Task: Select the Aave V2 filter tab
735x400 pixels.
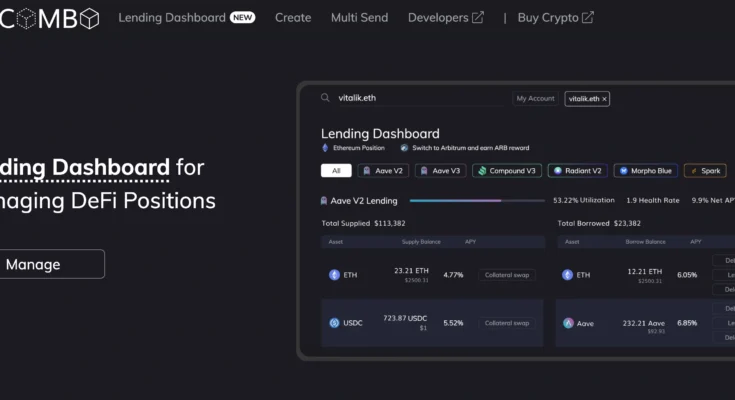Action: tap(383, 171)
